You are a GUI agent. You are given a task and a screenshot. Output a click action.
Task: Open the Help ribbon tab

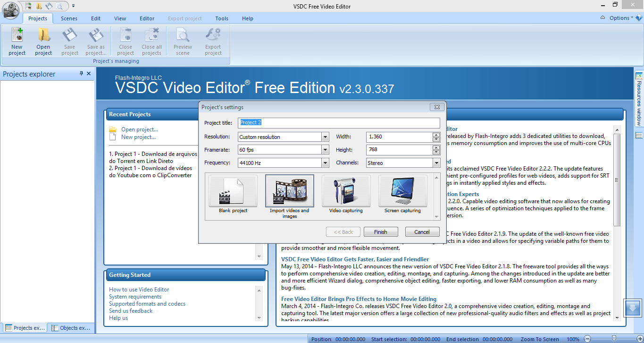(x=248, y=18)
